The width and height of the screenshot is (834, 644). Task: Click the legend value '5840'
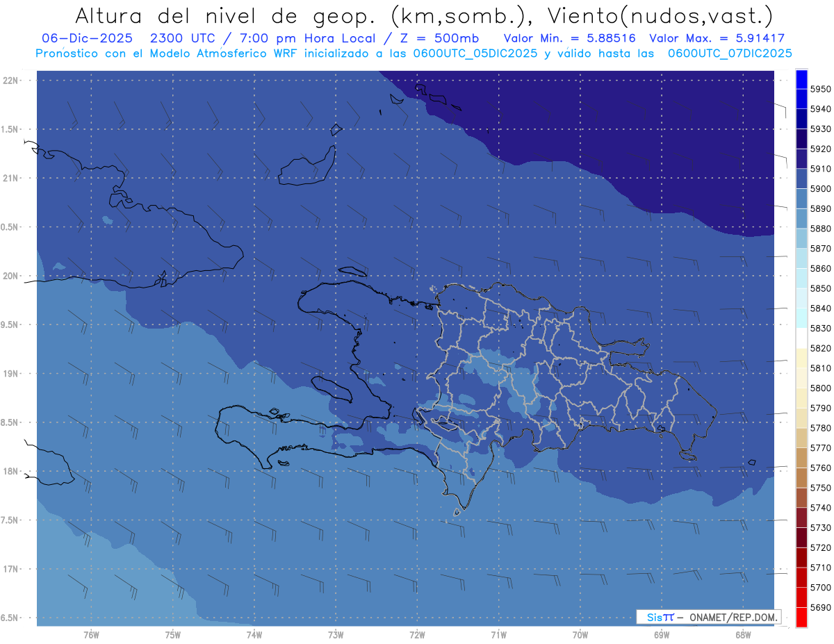tap(821, 308)
